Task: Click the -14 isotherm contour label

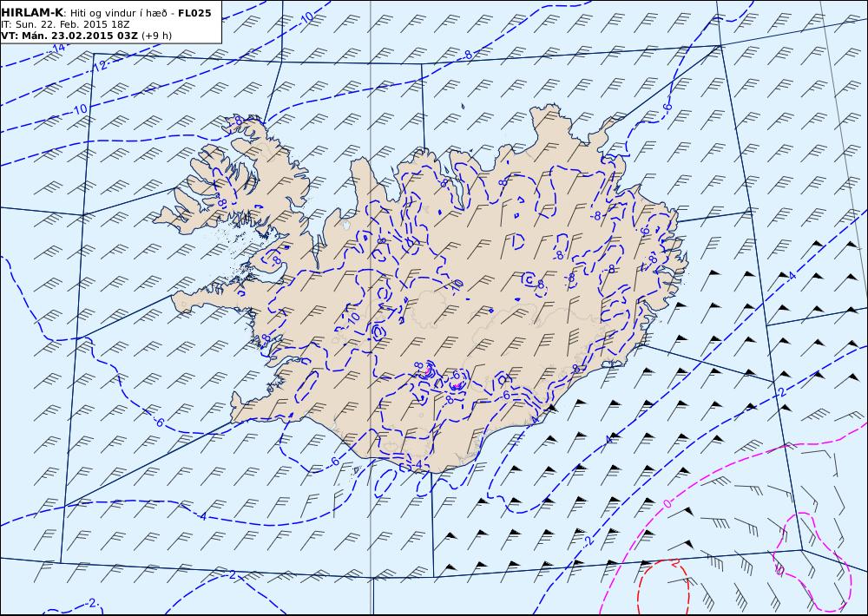Action: pos(58,48)
